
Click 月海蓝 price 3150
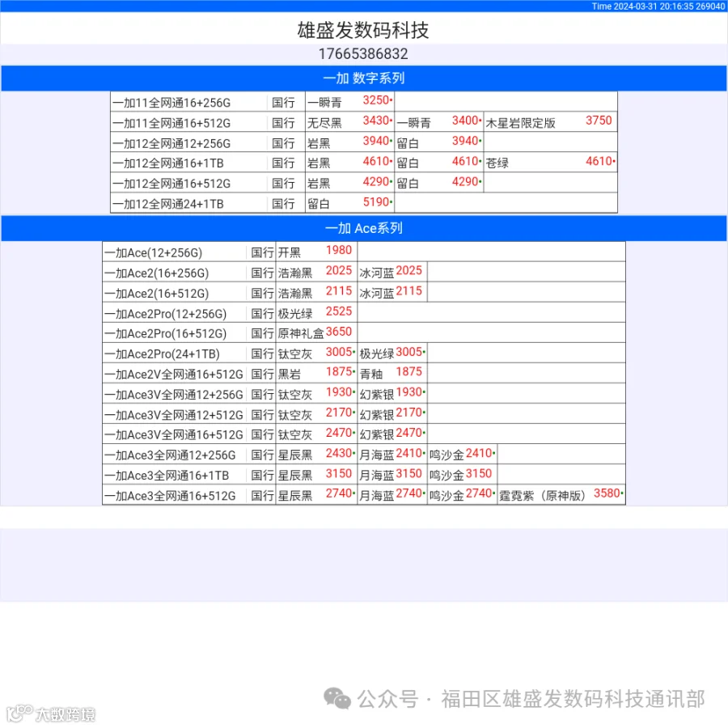[408, 473]
